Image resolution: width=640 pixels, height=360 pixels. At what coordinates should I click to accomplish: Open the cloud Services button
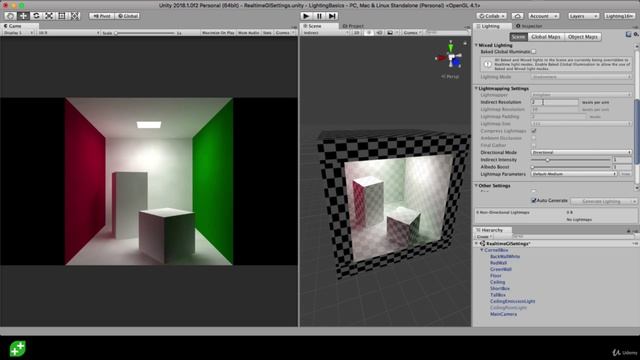(x=518, y=16)
